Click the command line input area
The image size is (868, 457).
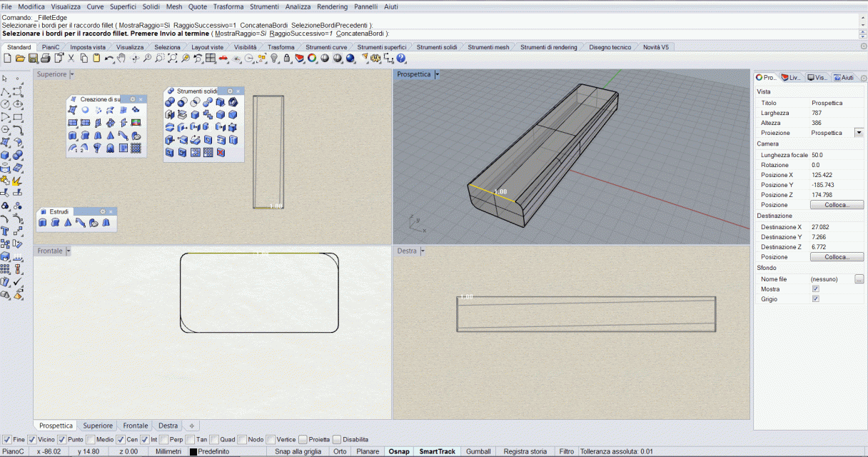(428, 34)
